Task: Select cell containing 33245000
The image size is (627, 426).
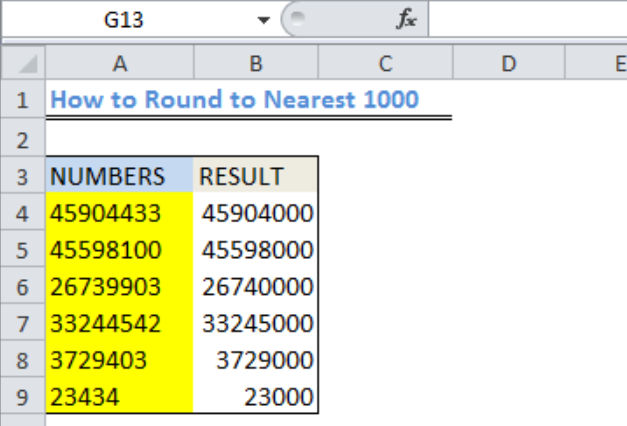Action: 256,322
